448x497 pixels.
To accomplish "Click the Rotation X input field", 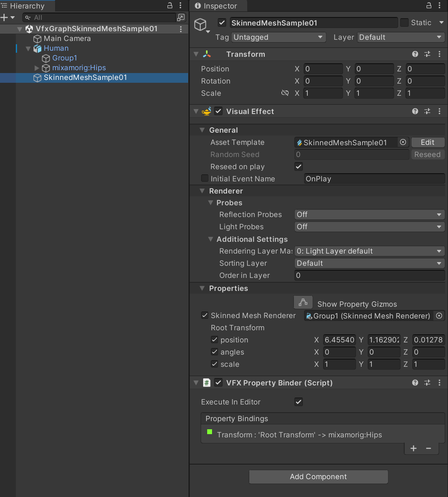I will (x=323, y=81).
